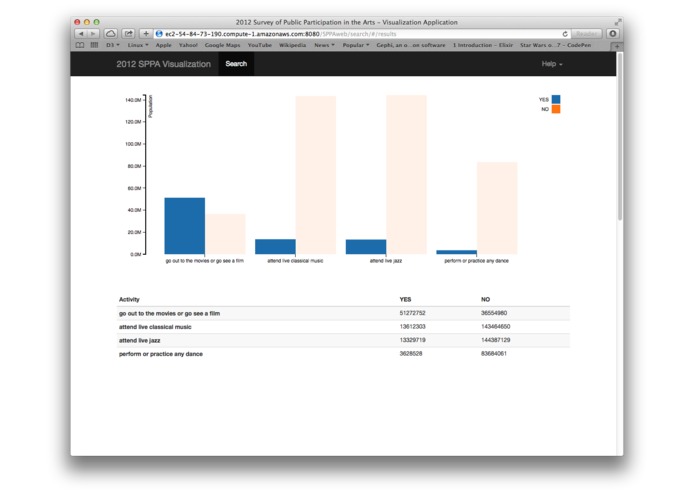Open the Linux bookmarks folder dropdown
Screen dimensions: 695x494
[x=138, y=45]
